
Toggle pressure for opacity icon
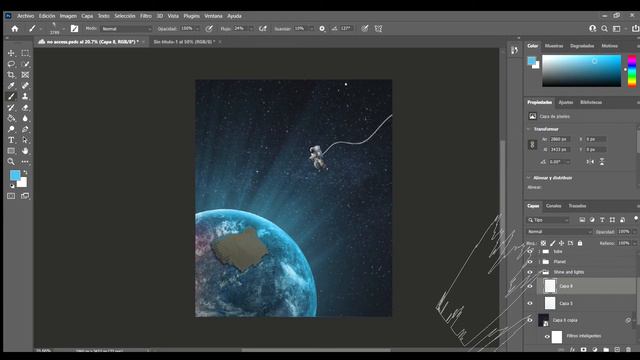click(x=209, y=29)
